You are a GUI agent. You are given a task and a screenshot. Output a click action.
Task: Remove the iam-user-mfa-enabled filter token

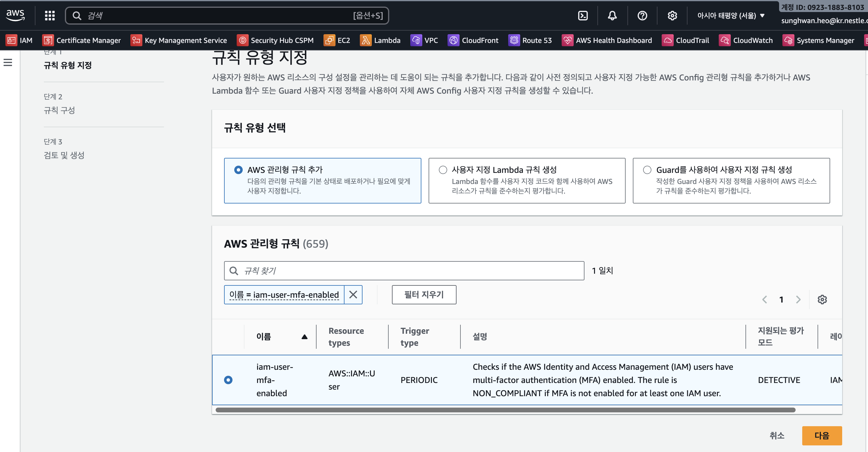[x=353, y=295]
